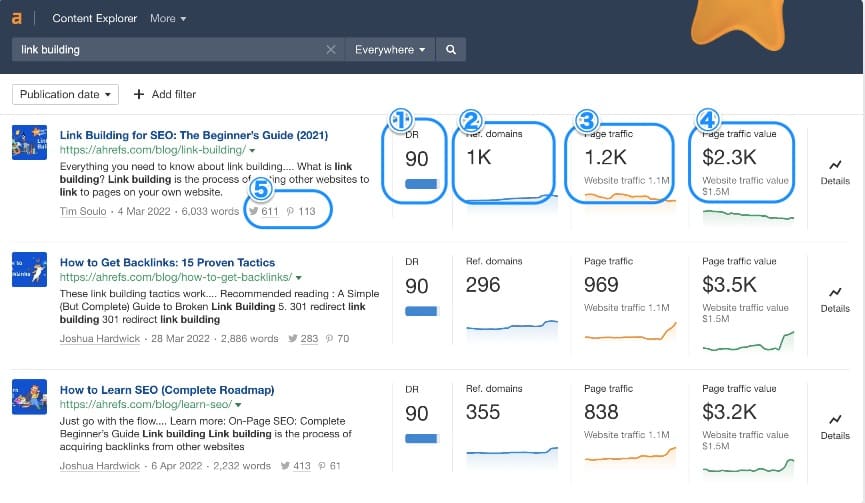Image resolution: width=865 pixels, height=503 pixels.
Task: Click the 611 Twitter share count
Action: point(270,211)
